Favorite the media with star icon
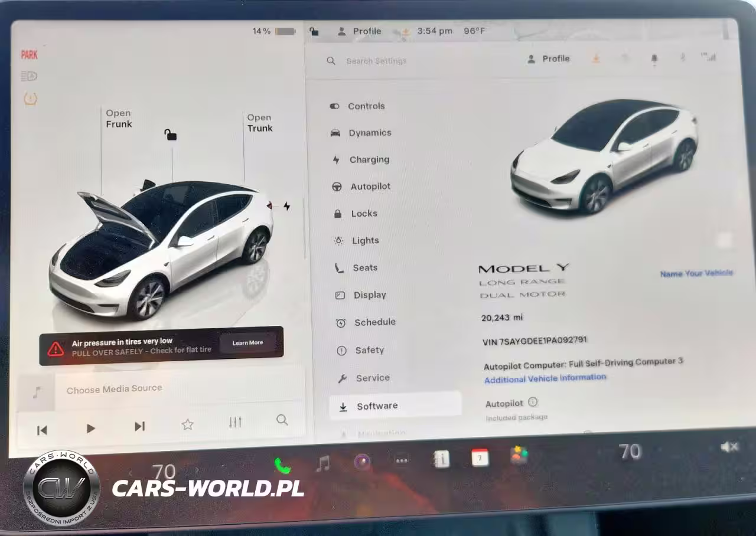Viewport: 756px width, 536px height. [187, 424]
